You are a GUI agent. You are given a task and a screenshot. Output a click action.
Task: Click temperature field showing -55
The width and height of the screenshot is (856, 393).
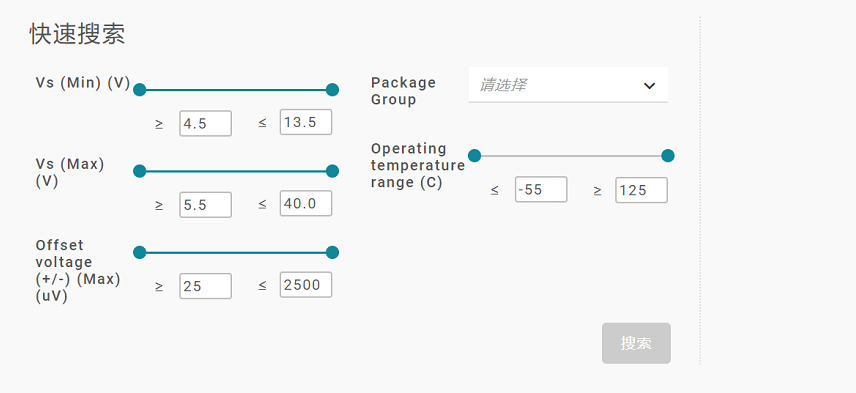point(541,189)
